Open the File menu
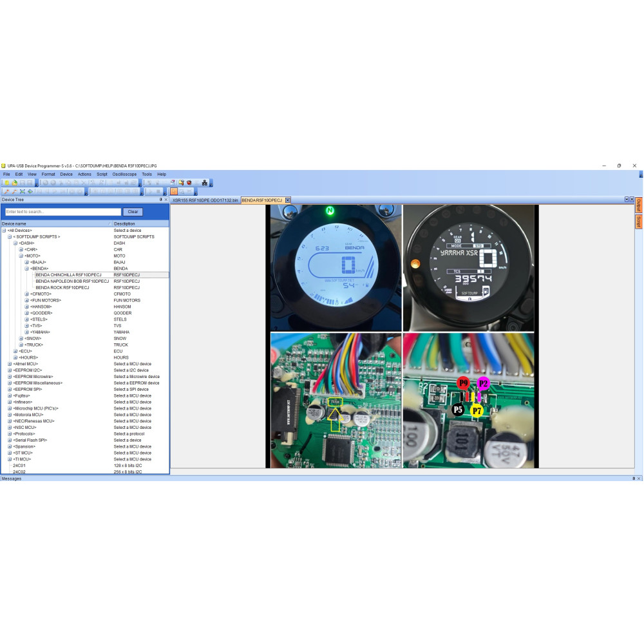 coord(6,174)
